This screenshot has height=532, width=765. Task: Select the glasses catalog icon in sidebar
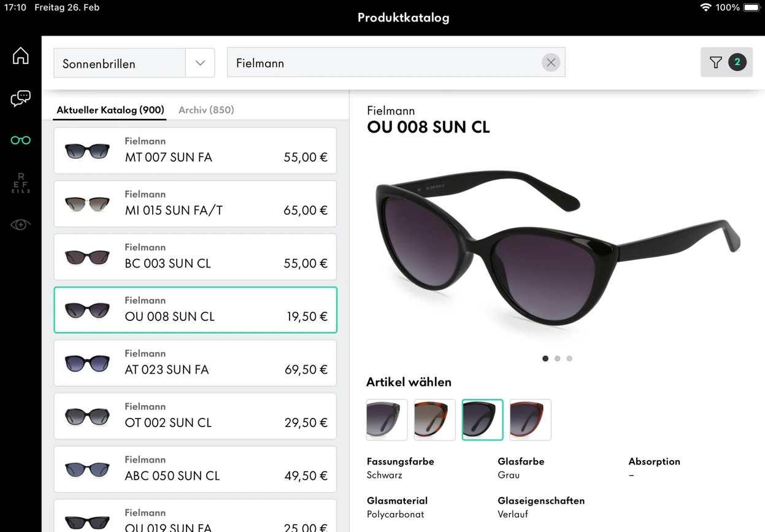point(21,141)
